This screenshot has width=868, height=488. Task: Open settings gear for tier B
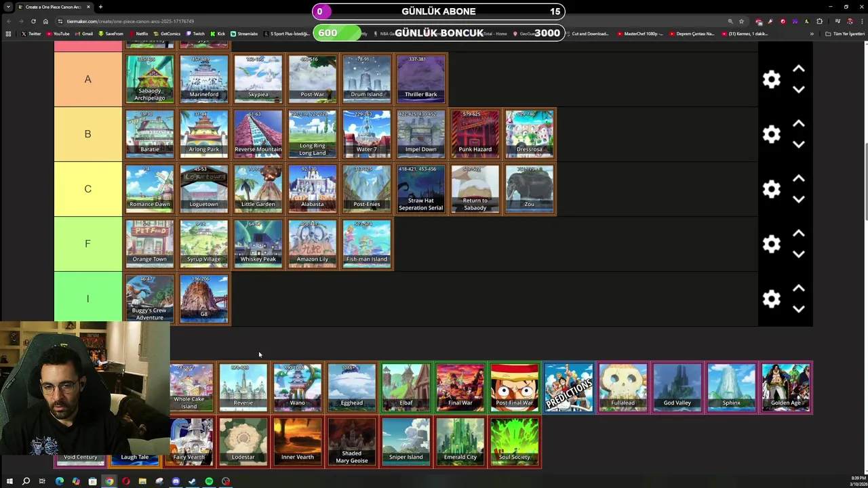click(771, 134)
